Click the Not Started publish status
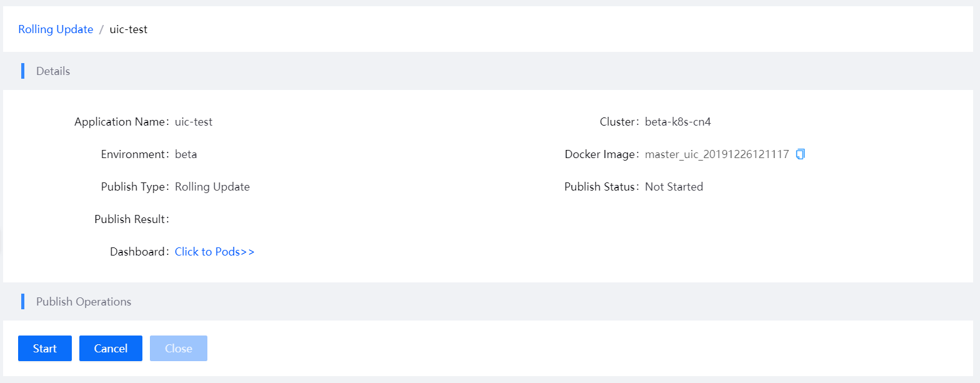This screenshot has height=383, width=980. [x=674, y=187]
